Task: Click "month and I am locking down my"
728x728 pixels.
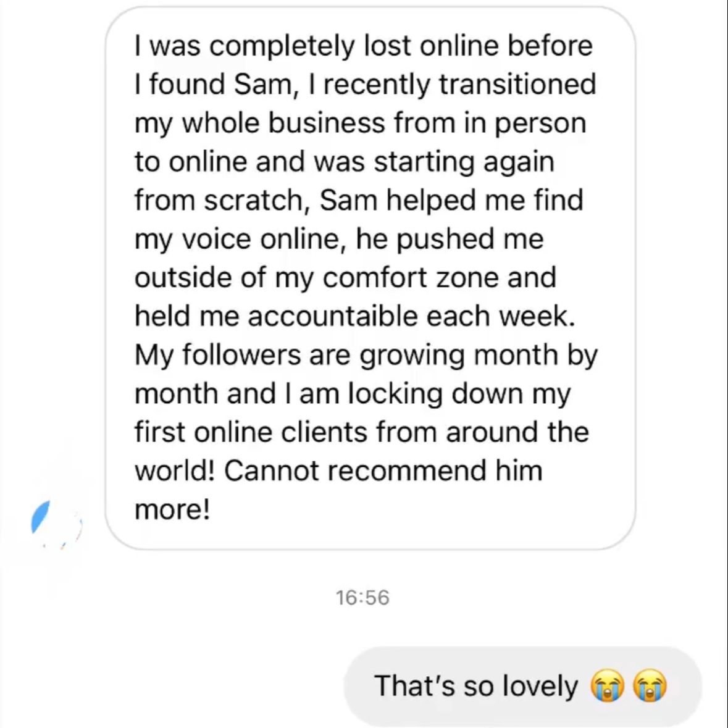Action: 353,394
